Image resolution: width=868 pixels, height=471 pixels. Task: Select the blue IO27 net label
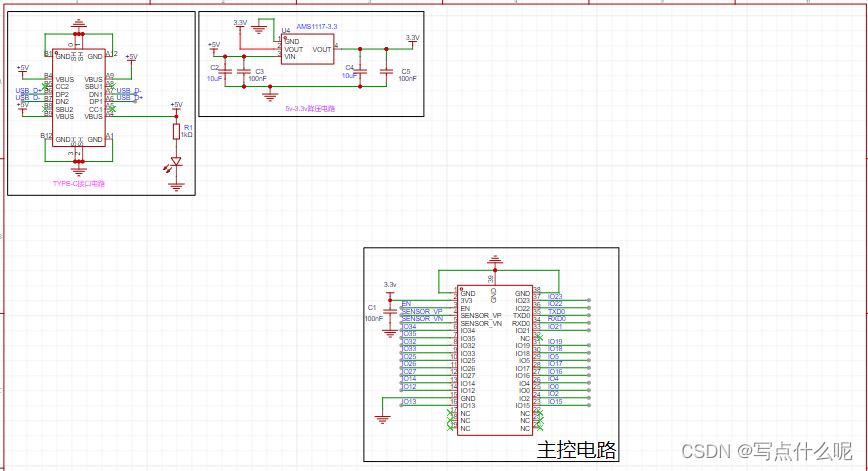(x=410, y=371)
